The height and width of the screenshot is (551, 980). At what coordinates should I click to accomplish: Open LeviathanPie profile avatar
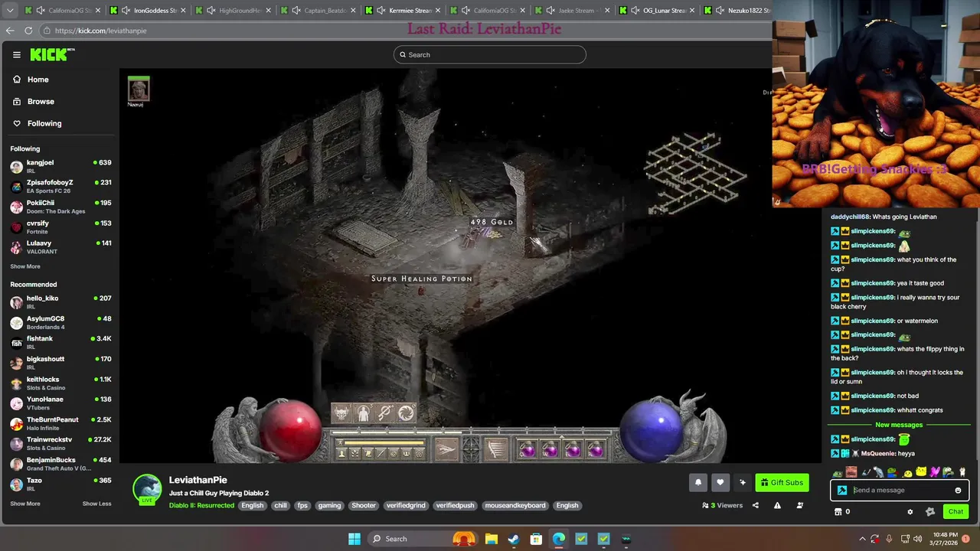tap(147, 488)
